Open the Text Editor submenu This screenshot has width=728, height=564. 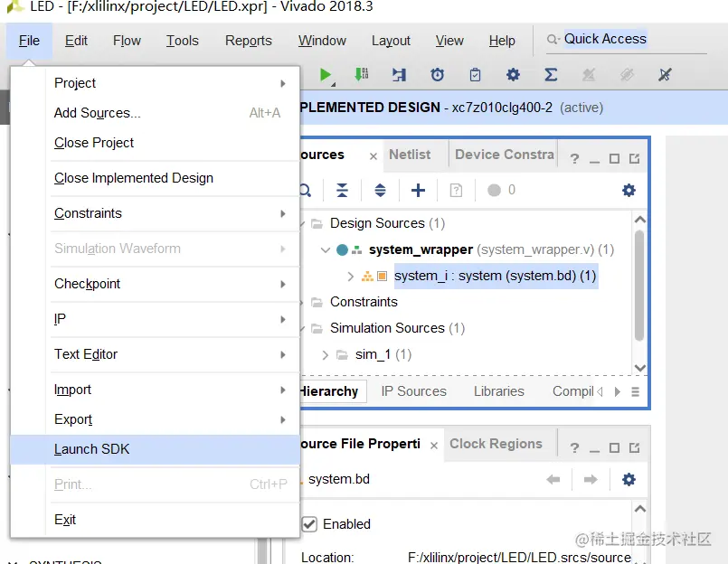click(155, 354)
